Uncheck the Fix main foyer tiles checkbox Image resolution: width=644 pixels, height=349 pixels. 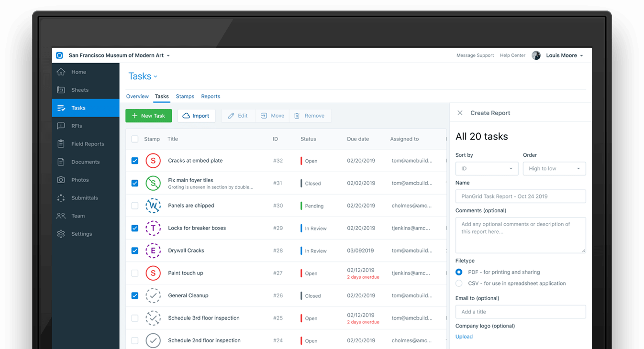pyautogui.click(x=135, y=183)
